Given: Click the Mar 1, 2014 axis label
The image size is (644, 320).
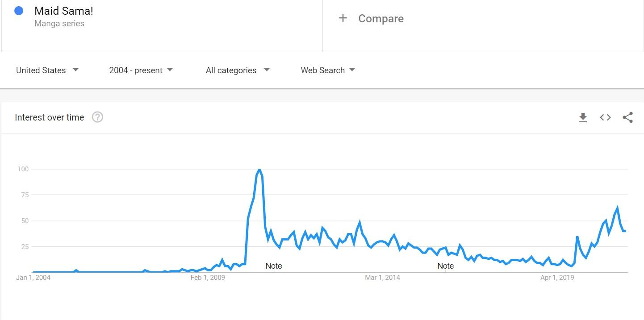Looking at the screenshot, I should click(x=382, y=278).
